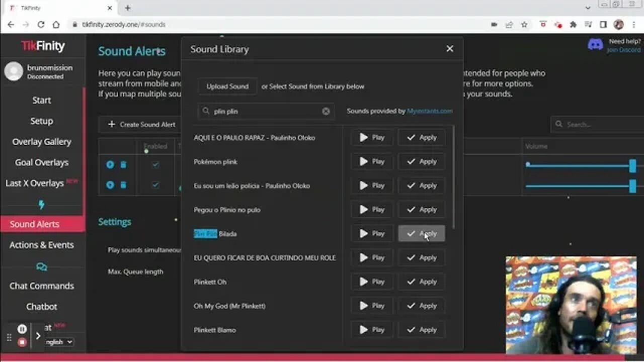Toggle Enabled checkbox of first alert row
The height and width of the screenshot is (362, 644).
[x=155, y=164]
